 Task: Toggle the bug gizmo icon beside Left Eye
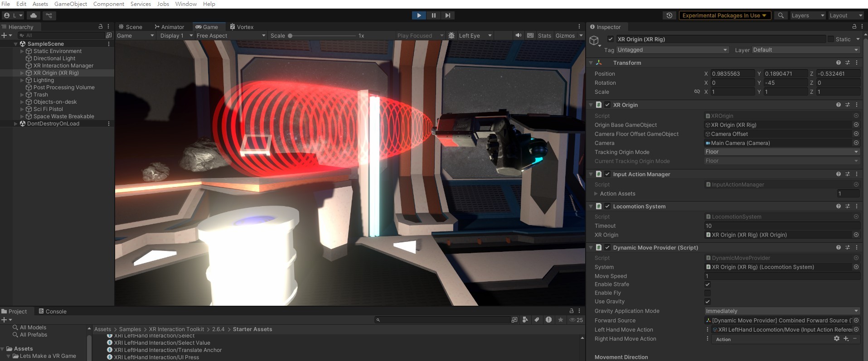(x=451, y=35)
